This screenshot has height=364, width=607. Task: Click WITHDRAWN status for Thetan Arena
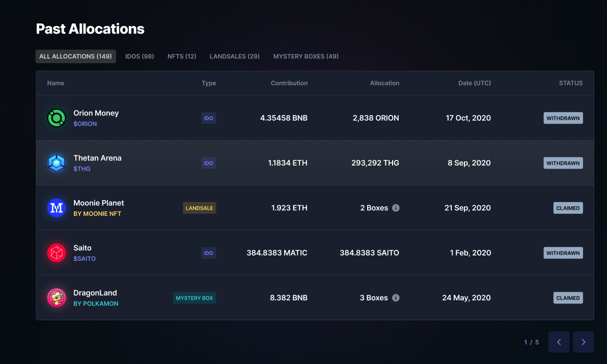click(x=563, y=163)
